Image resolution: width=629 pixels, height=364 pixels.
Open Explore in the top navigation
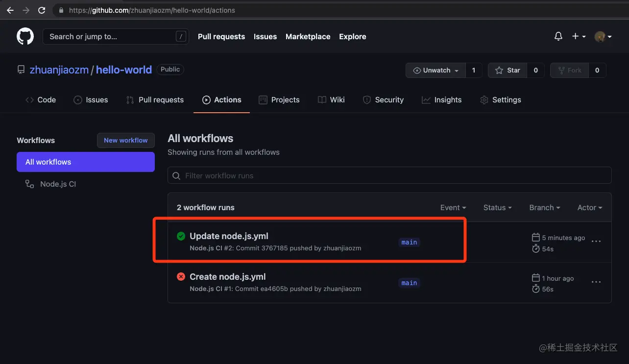pos(353,37)
